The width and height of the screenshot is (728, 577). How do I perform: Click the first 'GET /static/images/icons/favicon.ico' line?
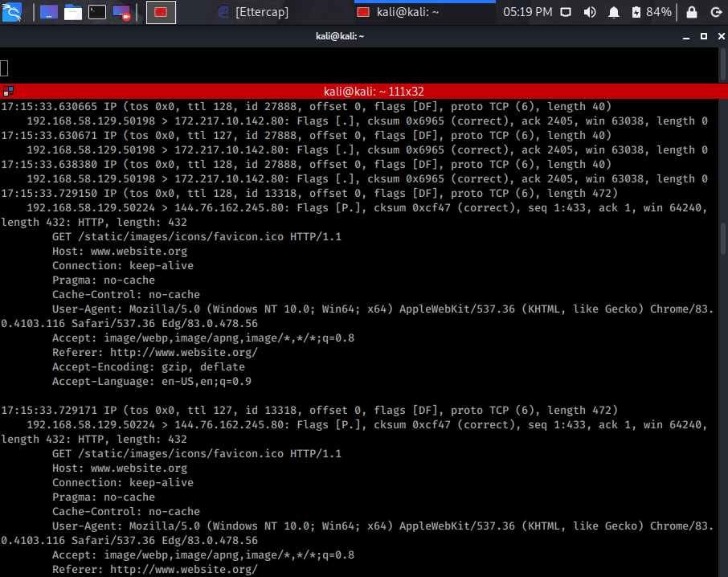point(196,237)
